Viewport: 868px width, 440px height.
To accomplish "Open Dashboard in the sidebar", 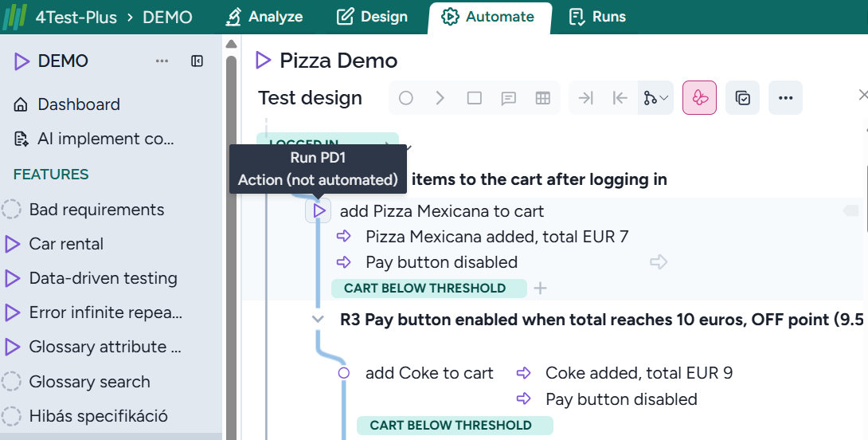I will 78,104.
